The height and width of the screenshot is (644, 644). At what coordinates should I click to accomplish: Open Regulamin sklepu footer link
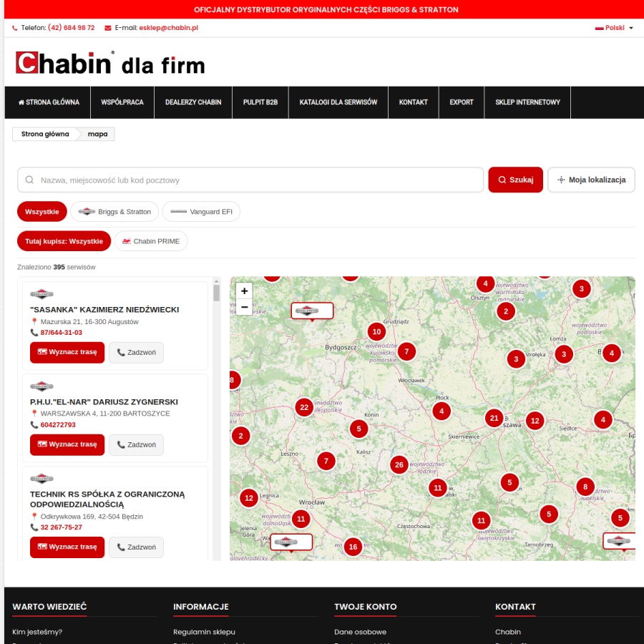(204, 632)
